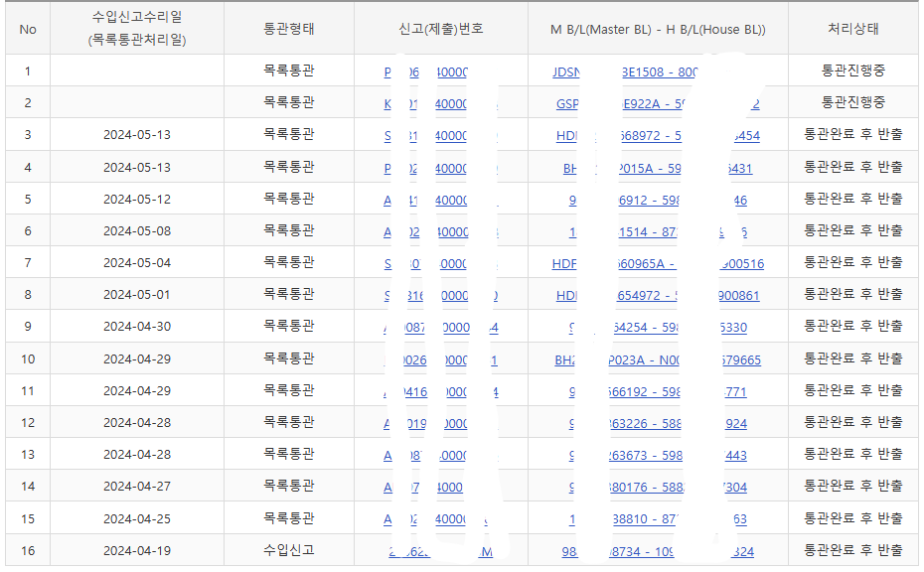The image size is (924, 572).
Task: Click the 통관형태 column header
Action: [x=288, y=29]
